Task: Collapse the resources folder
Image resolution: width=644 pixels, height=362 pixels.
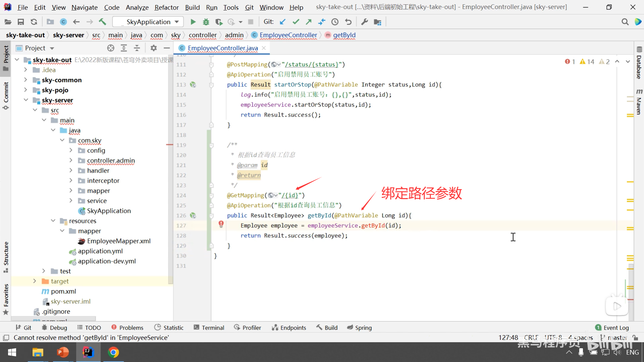Action: pyautogui.click(x=53, y=221)
